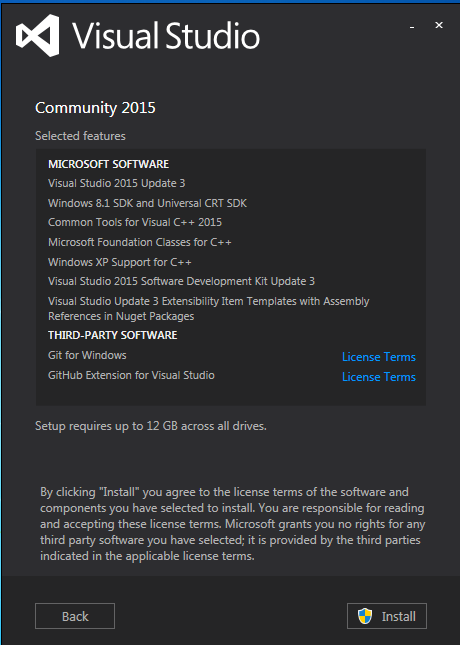Start setup with the Install button
This screenshot has width=460, height=645.
tap(387, 616)
